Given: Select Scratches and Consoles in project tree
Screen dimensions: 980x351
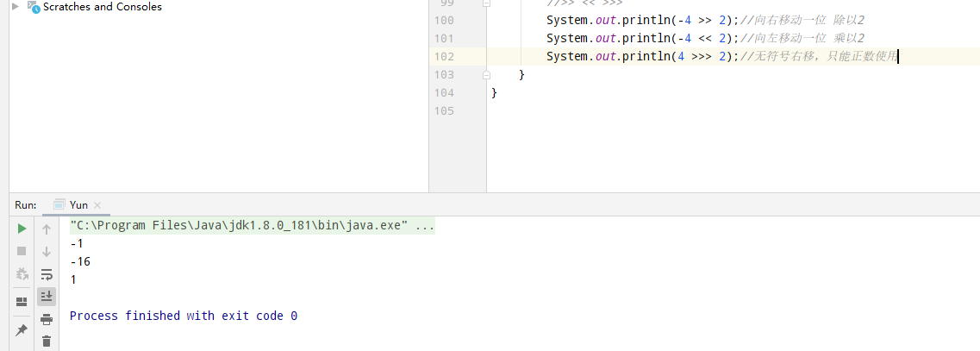Looking at the screenshot, I should (102, 7).
